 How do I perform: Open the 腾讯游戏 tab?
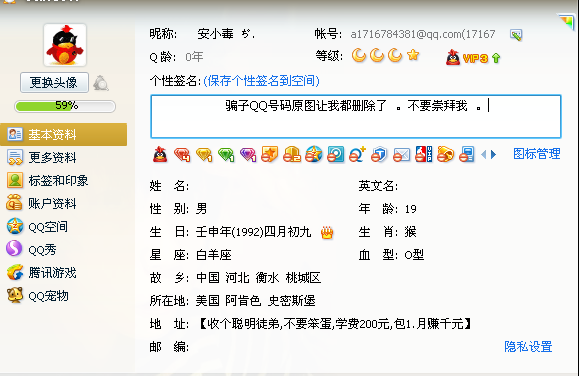[42, 273]
